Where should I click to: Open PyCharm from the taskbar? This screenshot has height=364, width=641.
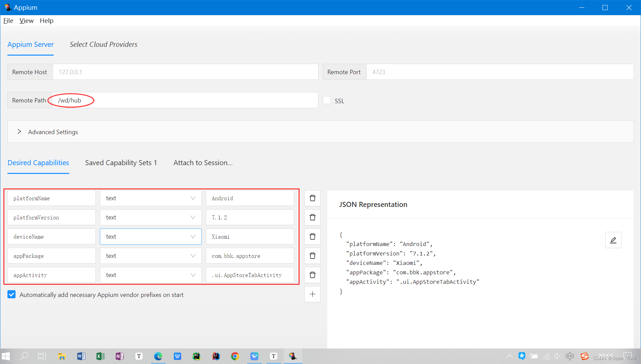point(197,356)
